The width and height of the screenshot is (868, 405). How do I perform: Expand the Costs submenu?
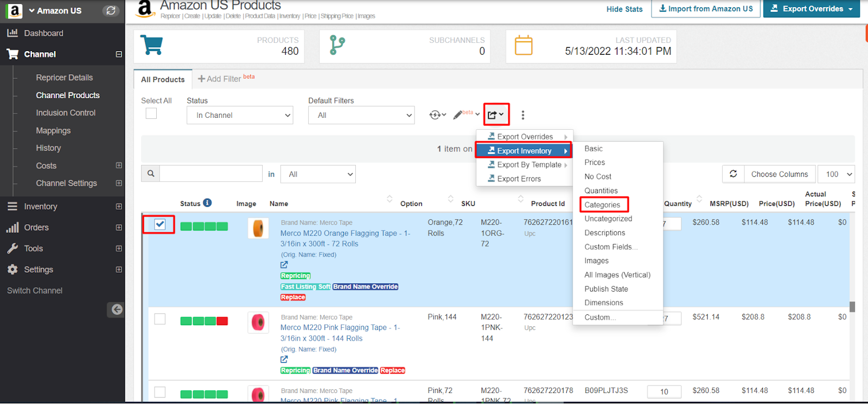click(x=119, y=166)
